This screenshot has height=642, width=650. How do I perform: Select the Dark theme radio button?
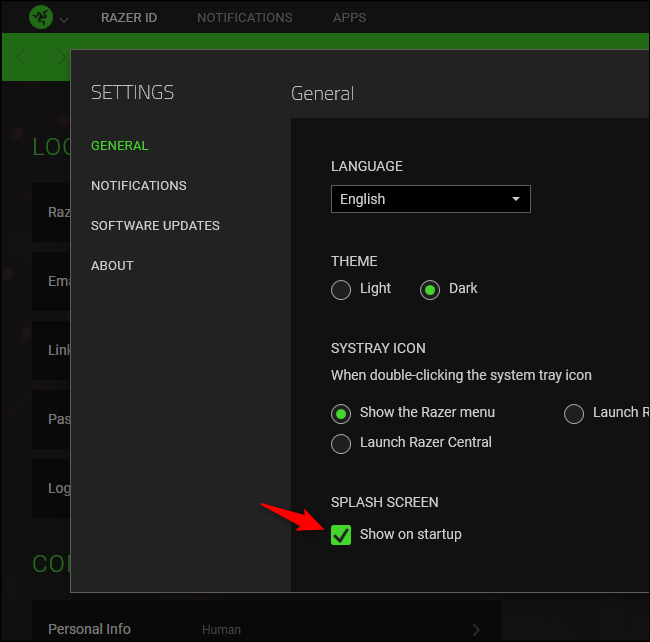point(430,290)
